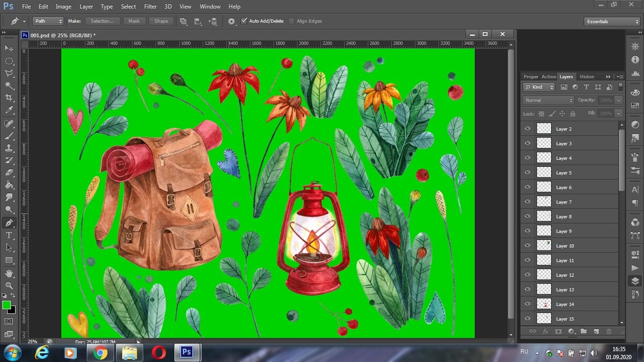The width and height of the screenshot is (644, 362).
Task: Click the create new layer icon
Action: [x=596, y=331]
